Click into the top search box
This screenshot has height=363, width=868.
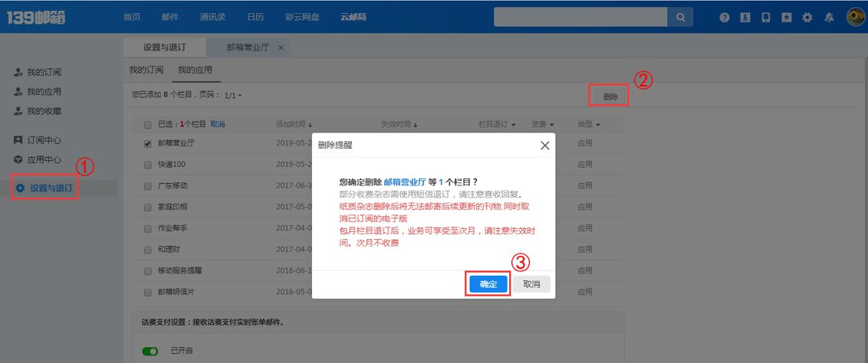pyautogui.click(x=580, y=18)
